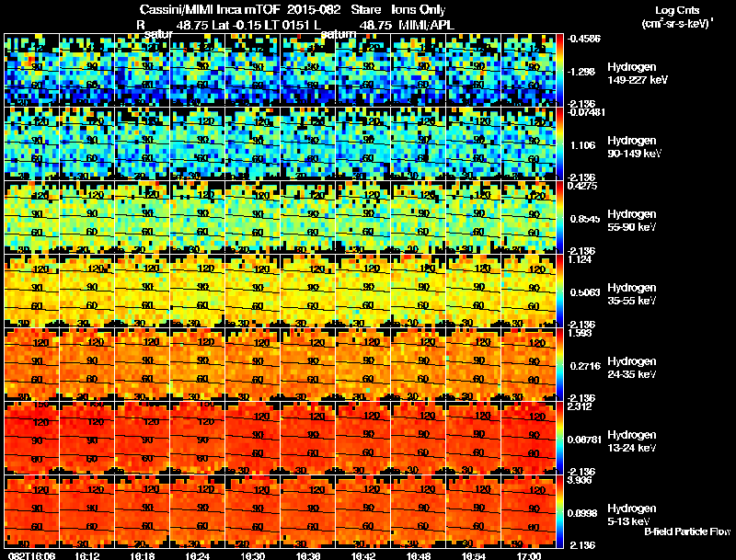The height and width of the screenshot is (560, 736).
Task: Select the 'B-field Particle Flow' caption
Action: tap(687, 531)
